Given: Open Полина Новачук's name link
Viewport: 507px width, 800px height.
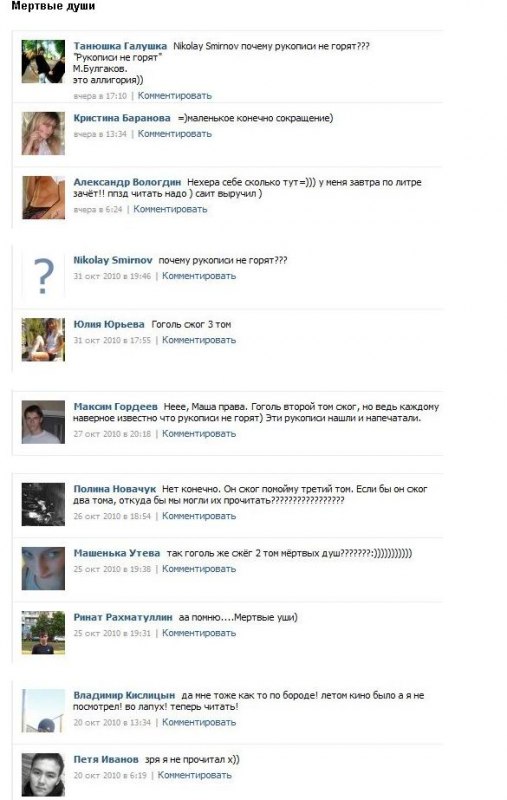Looking at the screenshot, I should [115, 489].
